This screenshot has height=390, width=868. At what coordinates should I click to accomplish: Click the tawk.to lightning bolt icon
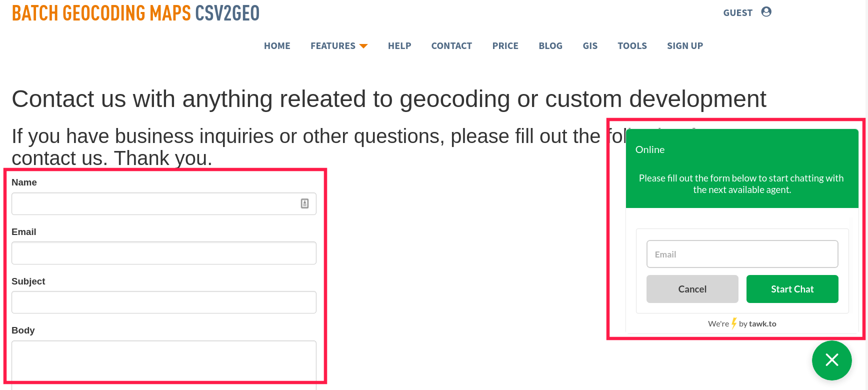[x=734, y=323]
